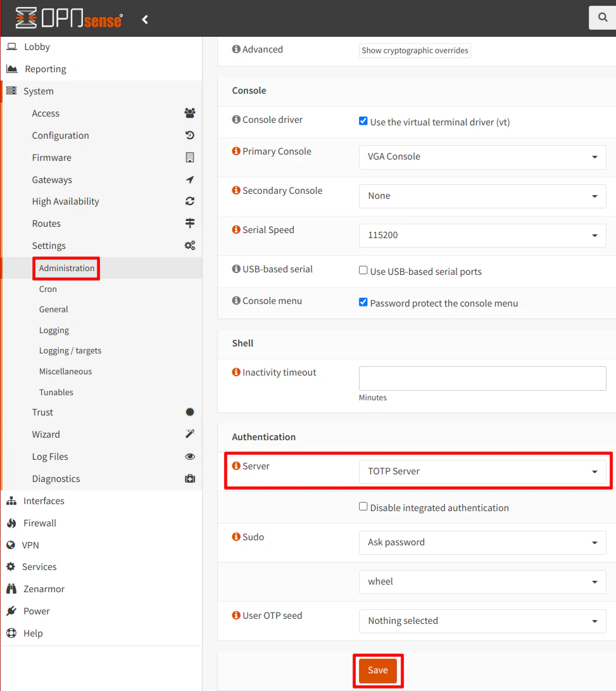The image size is (616, 691).
Task: Click info icon next to Sudo
Action: [x=236, y=536]
